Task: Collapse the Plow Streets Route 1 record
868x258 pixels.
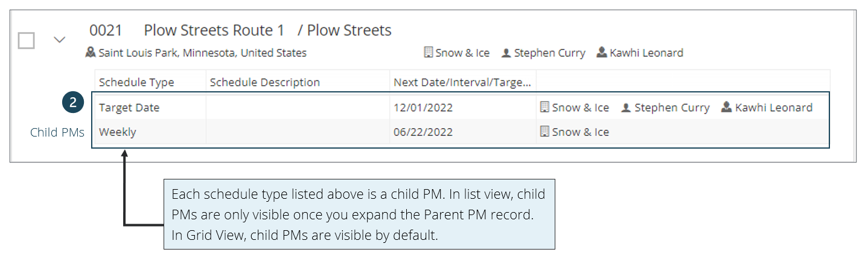Action: click(59, 40)
